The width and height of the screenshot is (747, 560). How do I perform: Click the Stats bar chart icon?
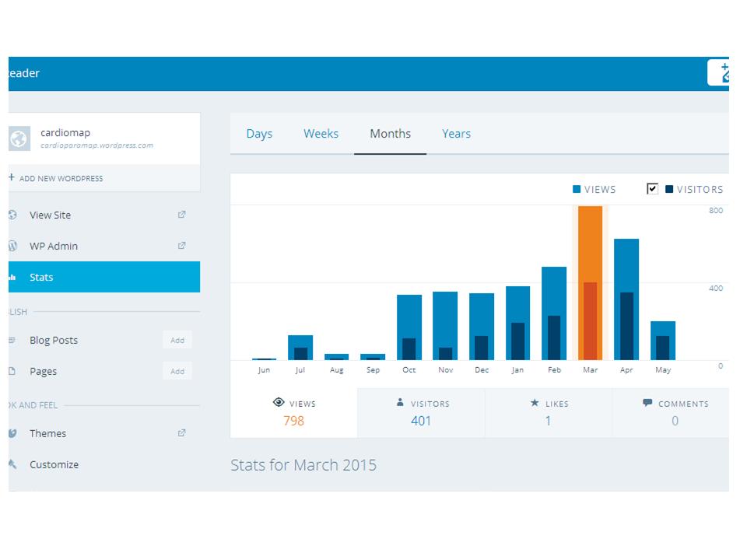point(12,278)
